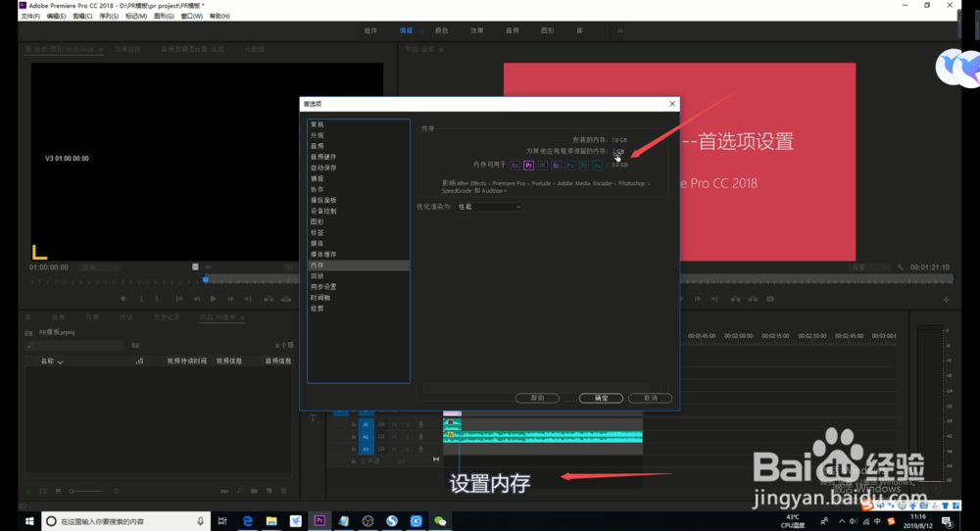Open help with the 帮助 button

pos(537,398)
